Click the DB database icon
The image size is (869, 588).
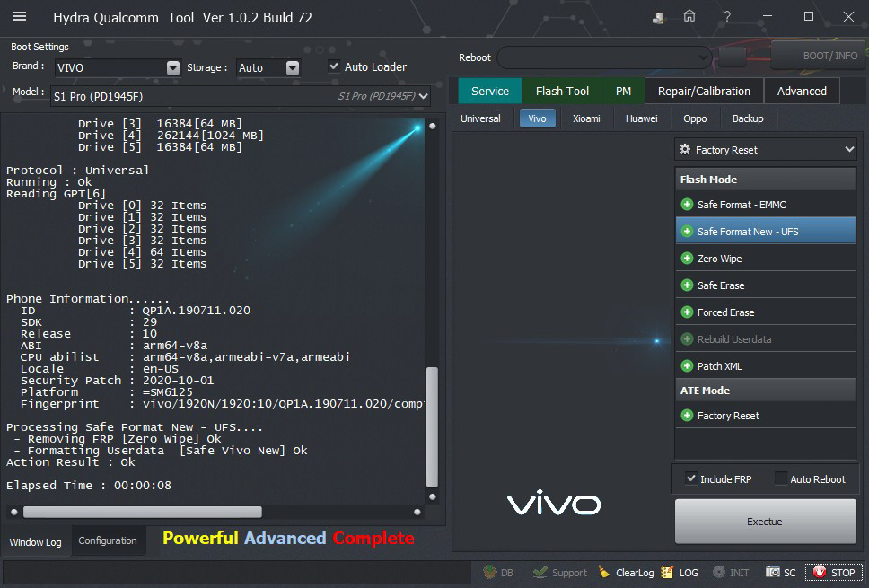[x=489, y=572]
